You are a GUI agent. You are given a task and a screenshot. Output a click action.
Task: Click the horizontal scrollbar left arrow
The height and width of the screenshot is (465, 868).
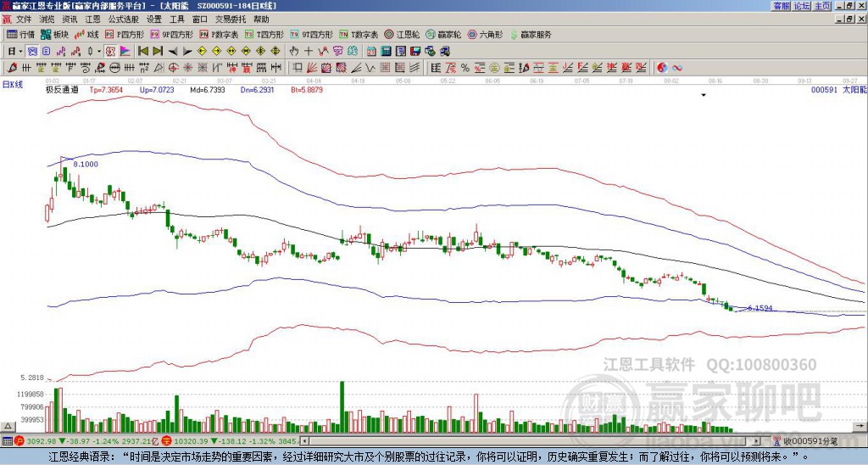(304, 441)
